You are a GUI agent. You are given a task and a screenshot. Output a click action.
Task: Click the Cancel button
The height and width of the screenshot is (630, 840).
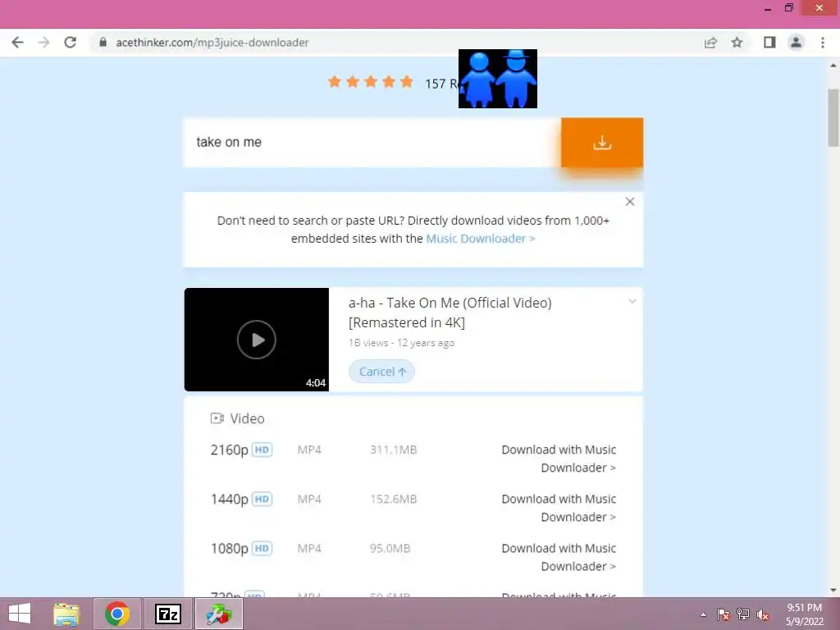pyautogui.click(x=382, y=372)
